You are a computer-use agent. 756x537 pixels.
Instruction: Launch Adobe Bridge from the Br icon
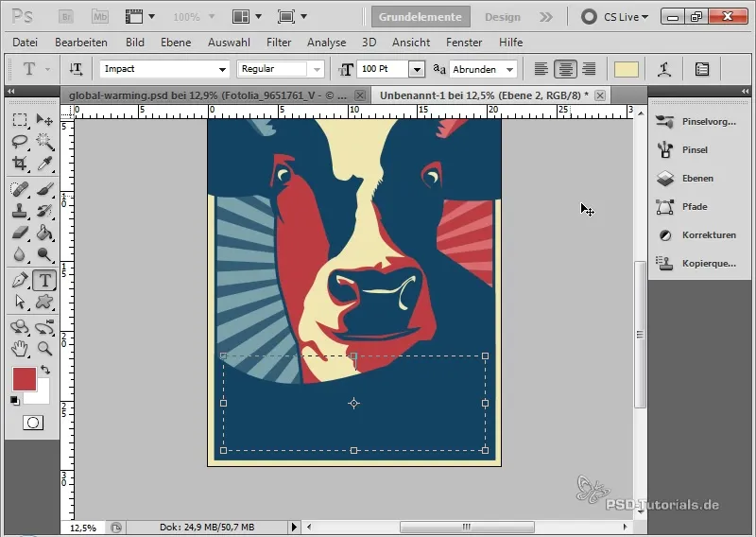click(x=65, y=17)
